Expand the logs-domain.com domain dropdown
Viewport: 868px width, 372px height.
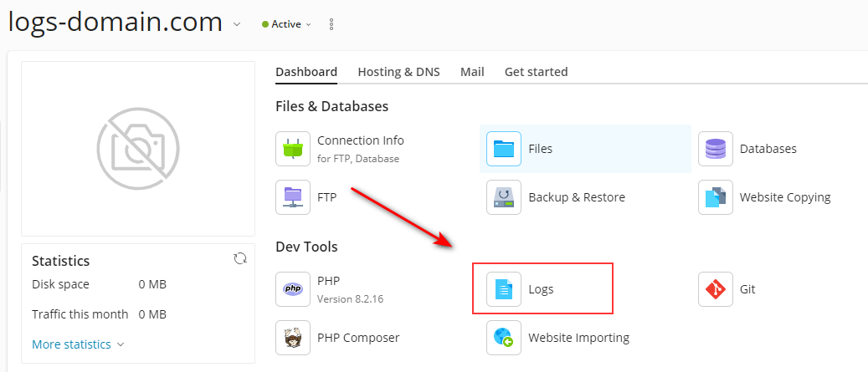[237, 24]
